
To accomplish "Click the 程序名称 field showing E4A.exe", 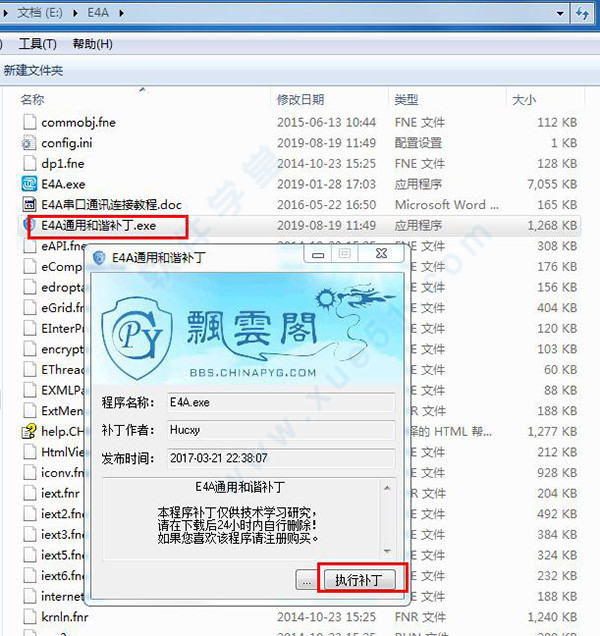I will tap(278, 402).
